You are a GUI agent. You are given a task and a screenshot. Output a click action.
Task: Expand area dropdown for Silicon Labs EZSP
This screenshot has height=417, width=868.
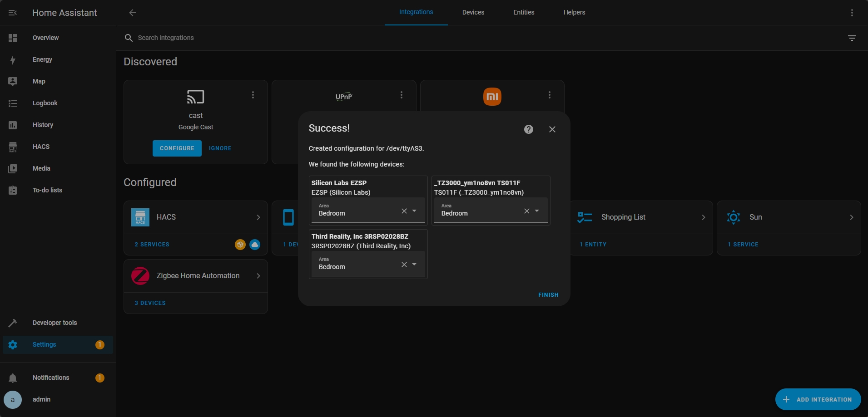pyautogui.click(x=414, y=211)
